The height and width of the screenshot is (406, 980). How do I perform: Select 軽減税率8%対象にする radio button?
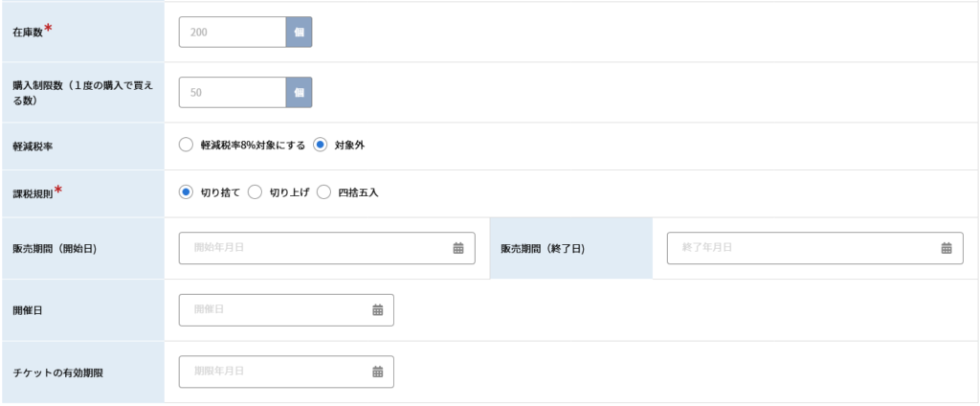[x=186, y=146]
